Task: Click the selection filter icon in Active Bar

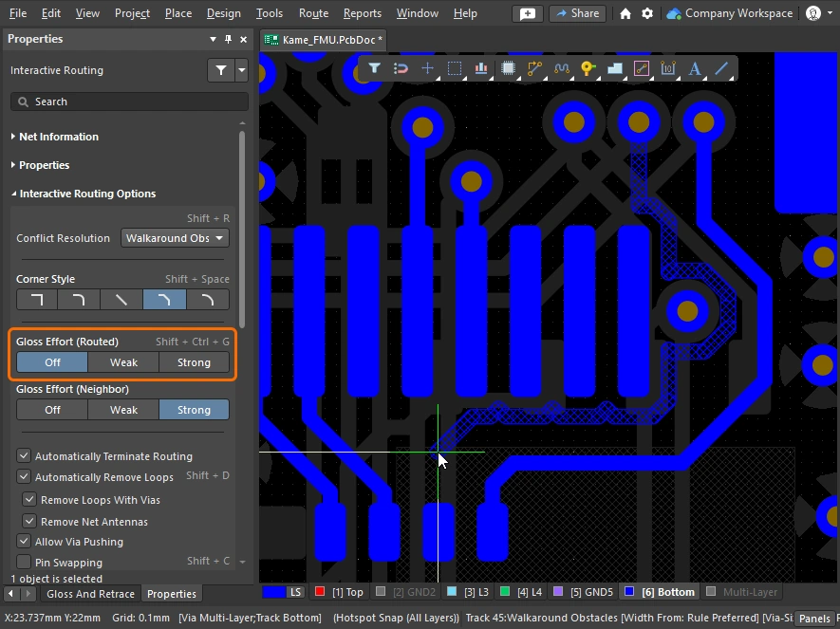Action: (375, 68)
